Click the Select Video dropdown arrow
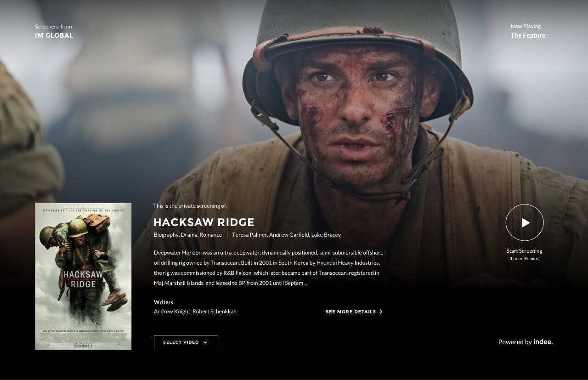588x380 pixels. click(205, 342)
